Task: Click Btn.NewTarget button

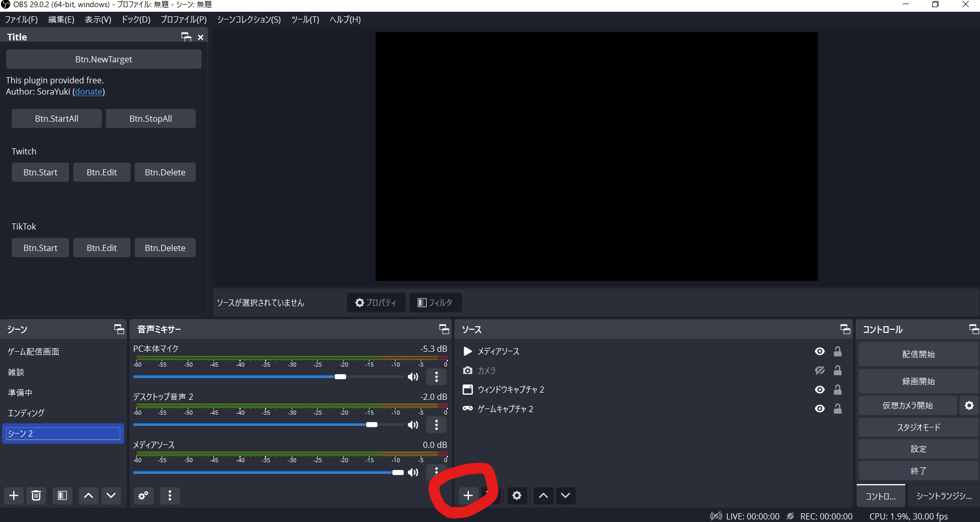Action: coord(104,59)
